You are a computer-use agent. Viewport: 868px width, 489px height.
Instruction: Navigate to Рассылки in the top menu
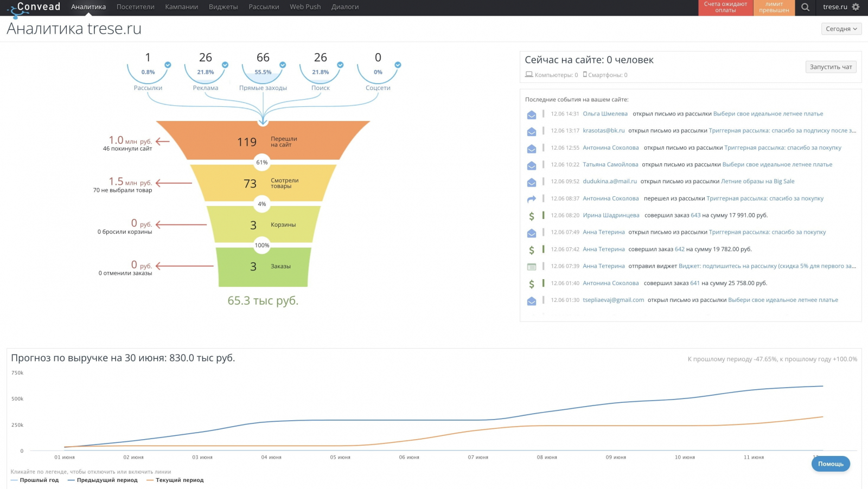click(x=264, y=7)
